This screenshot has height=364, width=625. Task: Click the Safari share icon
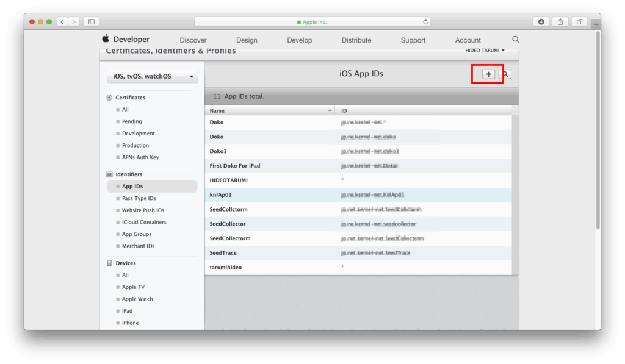click(560, 22)
